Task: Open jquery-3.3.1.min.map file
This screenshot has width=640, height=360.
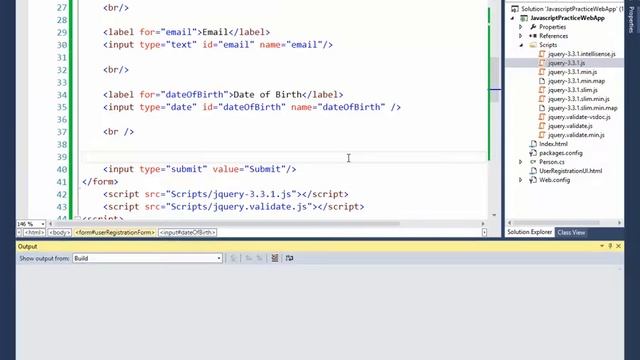Action: click(x=576, y=81)
